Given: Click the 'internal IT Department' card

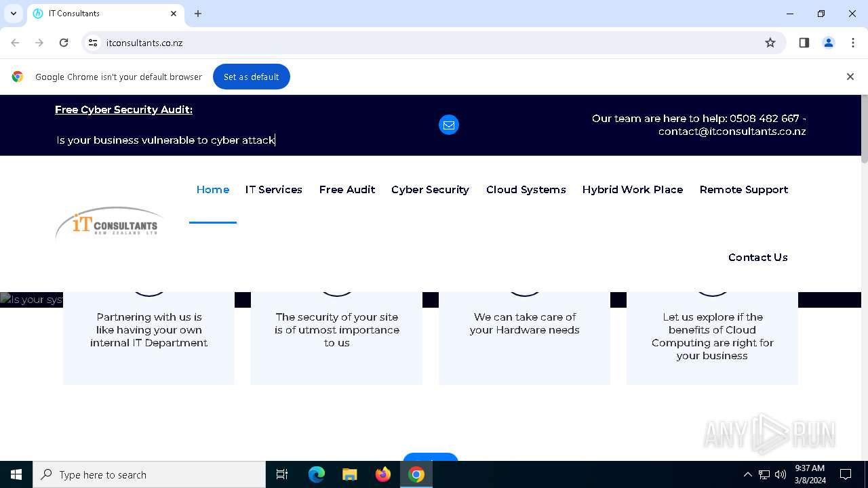Looking at the screenshot, I should pyautogui.click(x=149, y=338).
